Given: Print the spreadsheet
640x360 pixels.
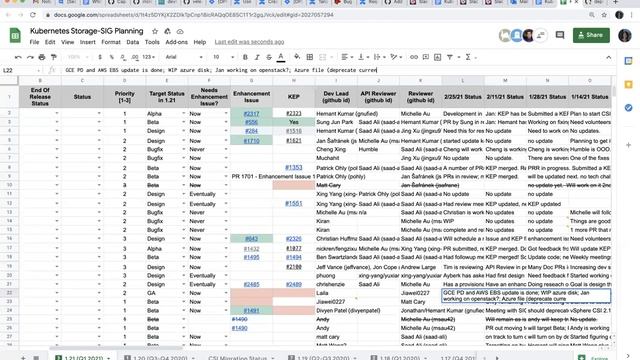Looking at the screenshot, I should pos(42,57).
